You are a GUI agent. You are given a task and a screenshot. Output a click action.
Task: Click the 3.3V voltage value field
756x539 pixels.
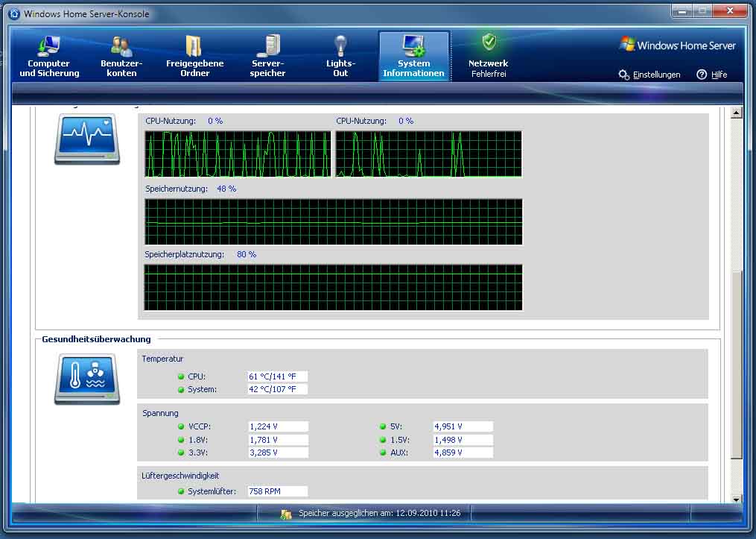(278, 453)
